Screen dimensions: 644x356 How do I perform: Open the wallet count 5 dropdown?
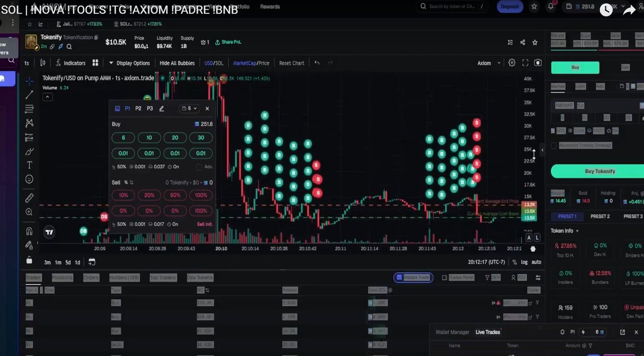pos(189,108)
